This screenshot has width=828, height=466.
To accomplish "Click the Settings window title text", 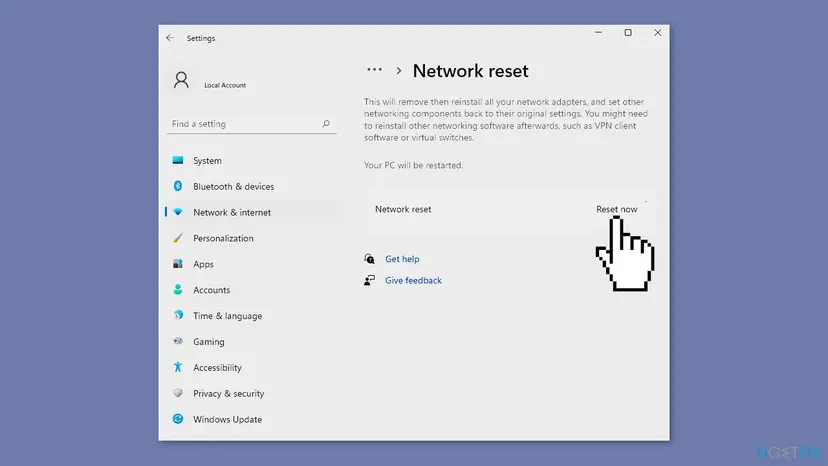I will (201, 38).
